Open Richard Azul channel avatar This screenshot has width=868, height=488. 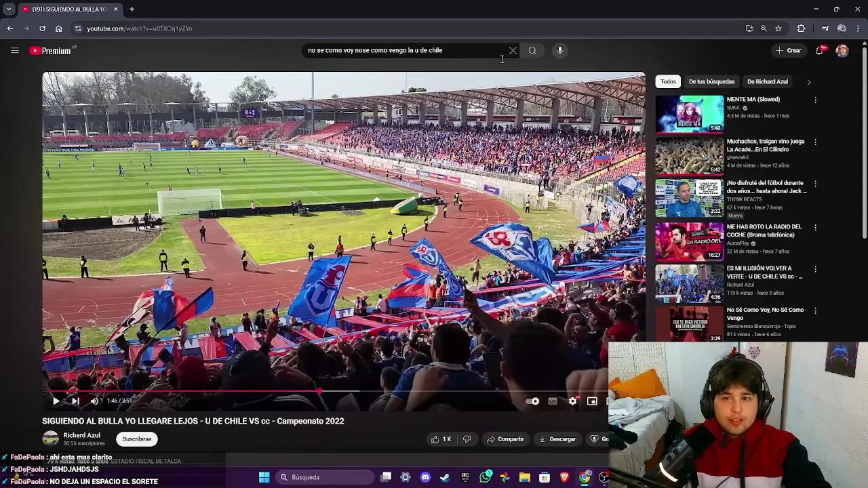click(50, 439)
